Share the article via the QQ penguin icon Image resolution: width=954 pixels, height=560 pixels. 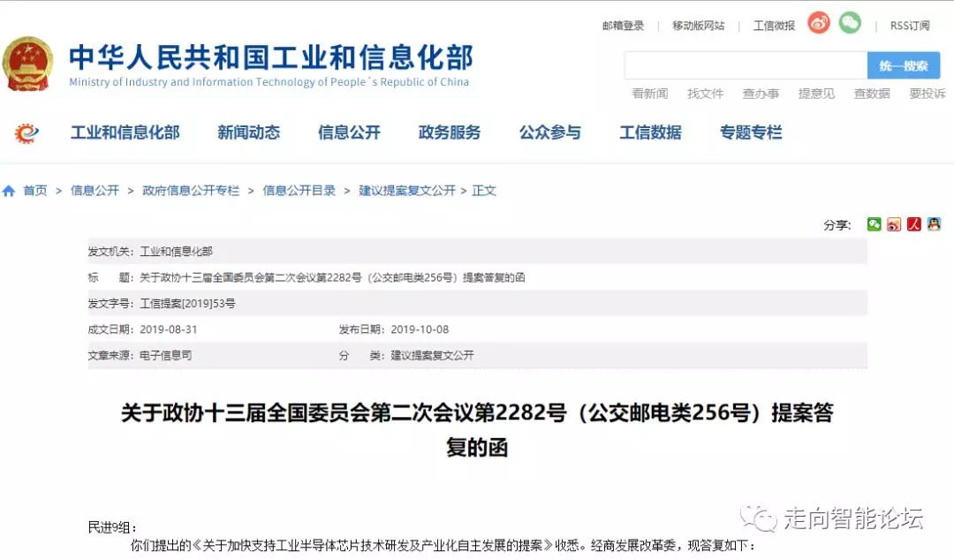click(934, 224)
